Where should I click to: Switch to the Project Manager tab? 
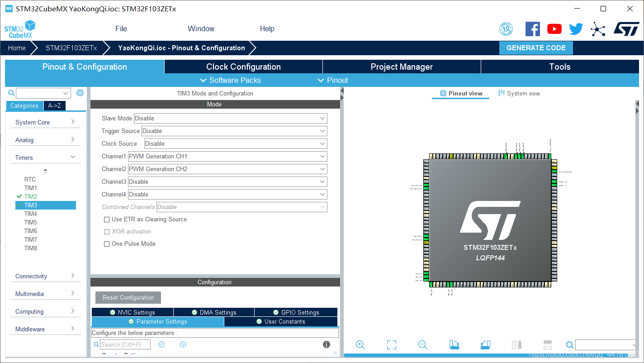pyautogui.click(x=402, y=67)
